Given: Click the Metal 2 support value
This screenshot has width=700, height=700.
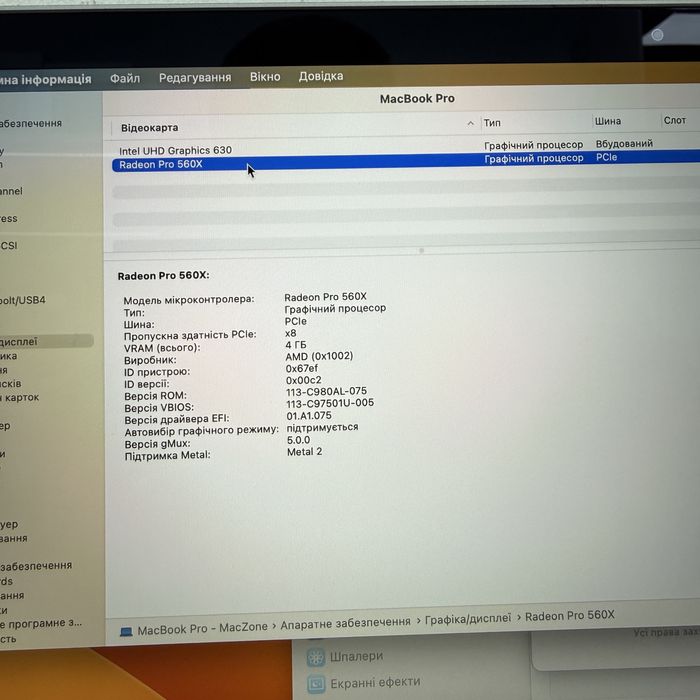Looking at the screenshot, I should click(304, 452).
